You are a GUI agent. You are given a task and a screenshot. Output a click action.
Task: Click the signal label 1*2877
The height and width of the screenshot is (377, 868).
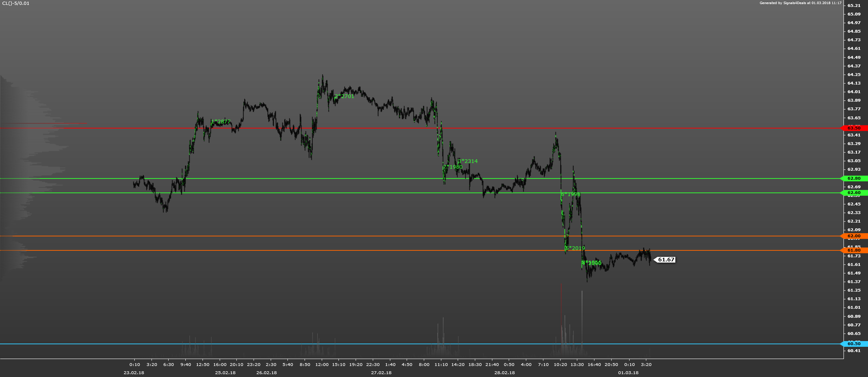coord(221,122)
